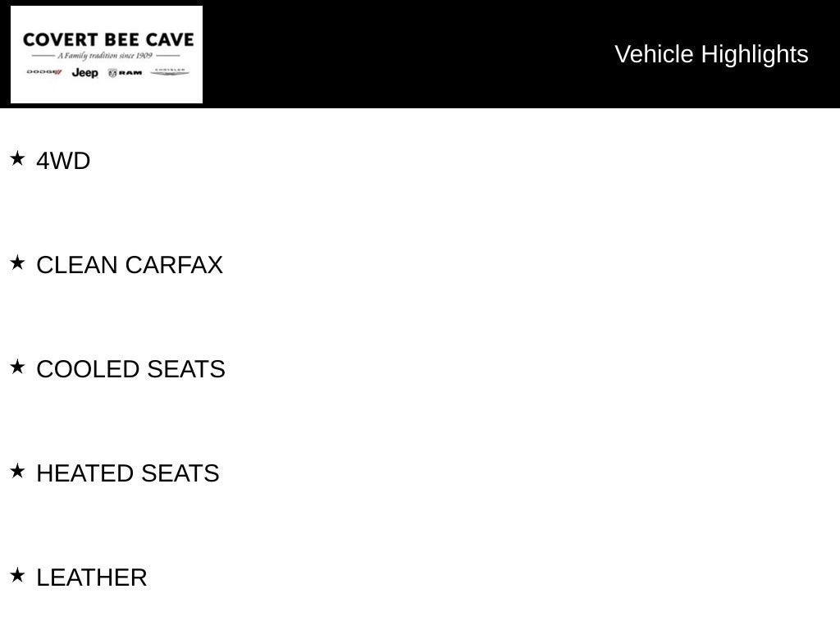Select the LEATHER highlight text

click(x=92, y=577)
